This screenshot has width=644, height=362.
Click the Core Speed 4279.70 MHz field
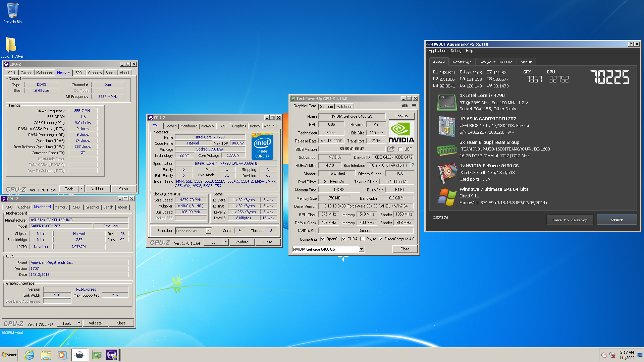click(191, 200)
